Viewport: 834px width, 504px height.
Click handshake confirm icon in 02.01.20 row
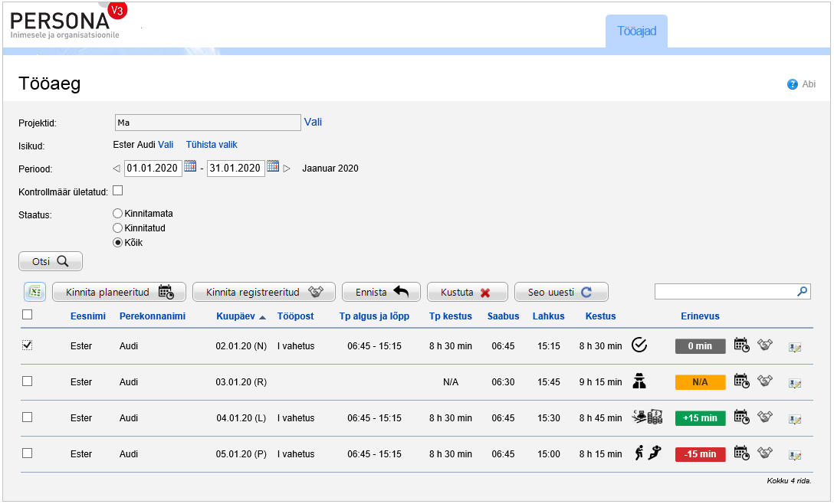click(x=764, y=345)
